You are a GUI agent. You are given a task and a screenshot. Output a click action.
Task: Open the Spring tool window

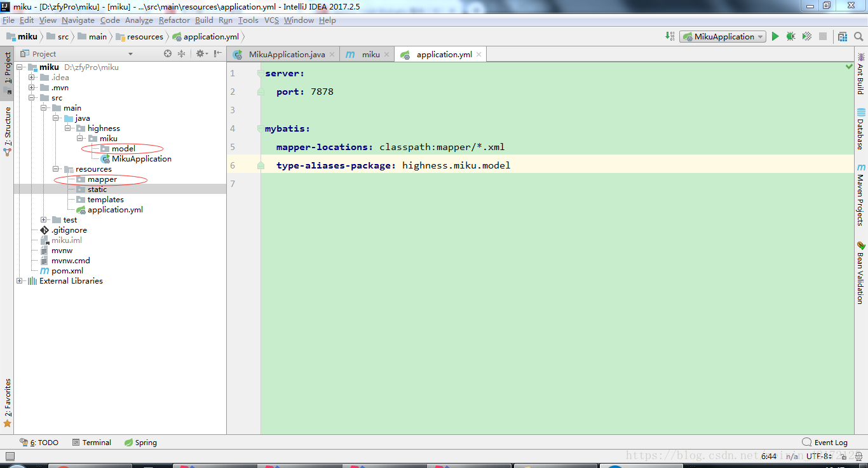coord(140,442)
